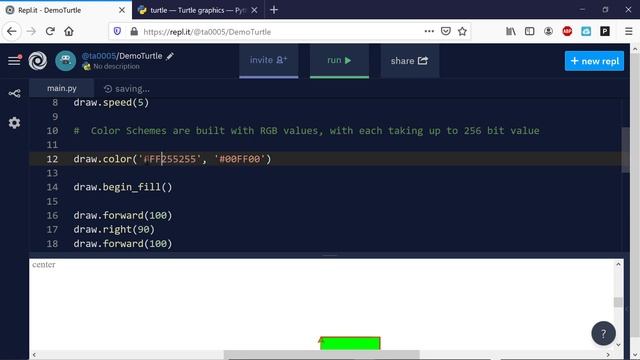The image size is (640, 360).
Task: Create a new repl
Action: pyautogui.click(x=594, y=61)
